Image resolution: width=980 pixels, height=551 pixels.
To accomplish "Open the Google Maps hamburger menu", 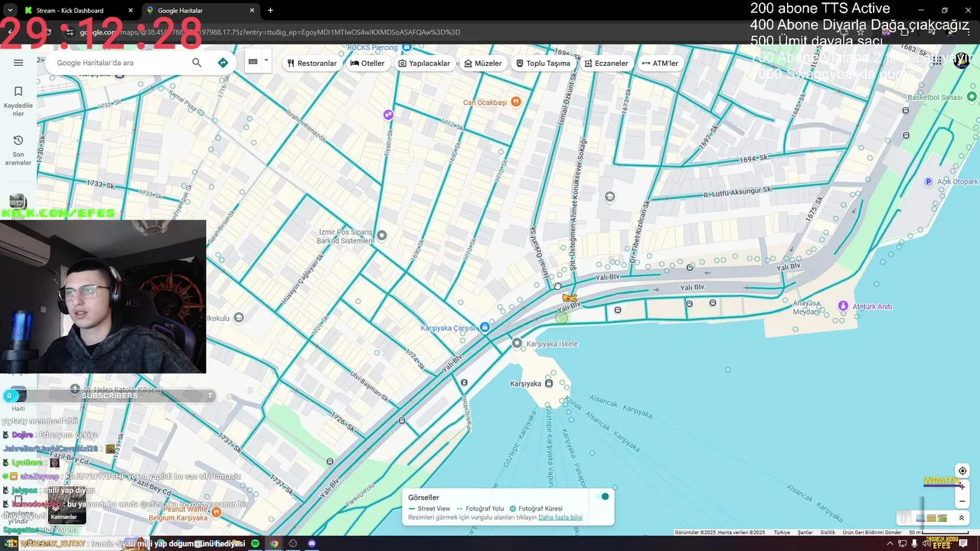I will 18,63.
